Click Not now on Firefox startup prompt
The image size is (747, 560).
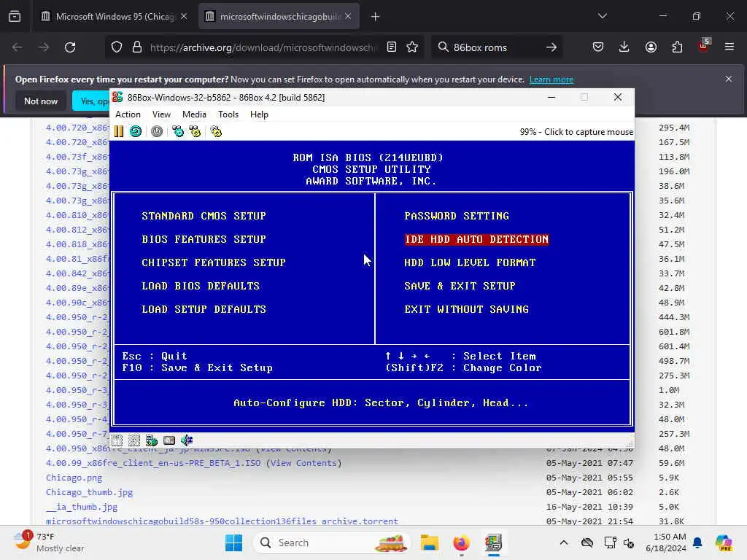click(41, 101)
